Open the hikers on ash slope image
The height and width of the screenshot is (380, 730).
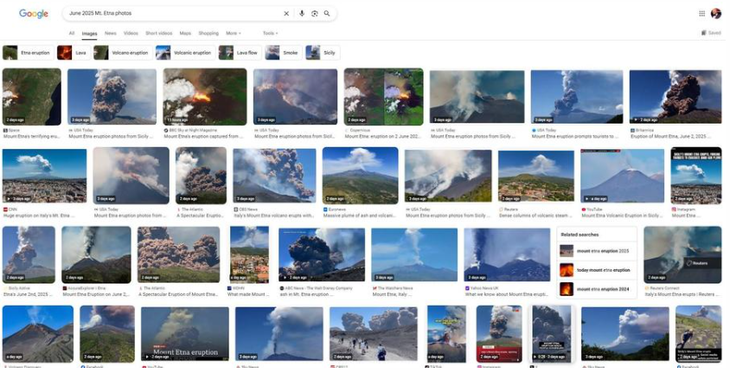pos(373,334)
